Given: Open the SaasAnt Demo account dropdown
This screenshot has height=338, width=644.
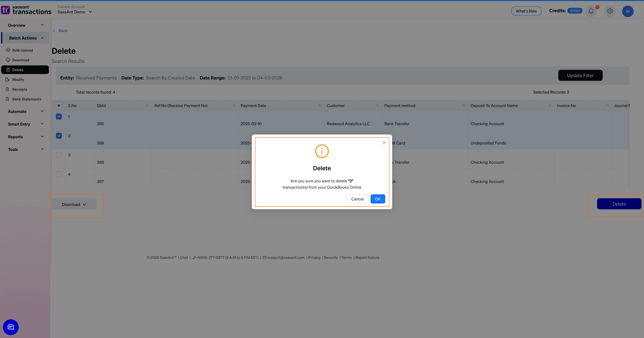Looking at the screenshot, I should coord(91,12).
